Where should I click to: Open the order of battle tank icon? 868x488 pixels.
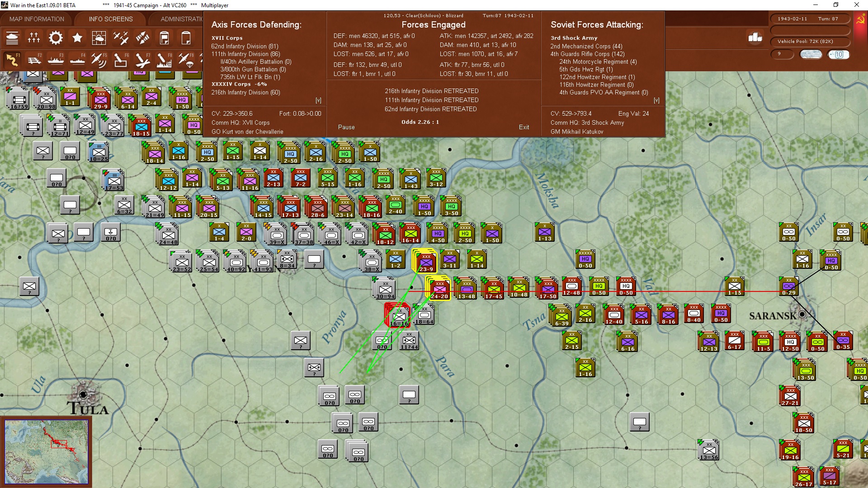tap(12, 38)
